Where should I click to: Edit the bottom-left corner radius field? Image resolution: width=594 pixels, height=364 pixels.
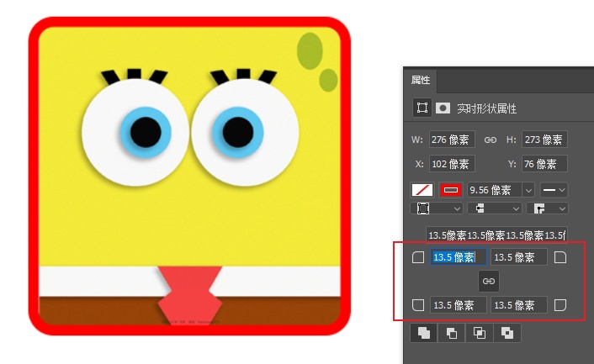point(459,305)
